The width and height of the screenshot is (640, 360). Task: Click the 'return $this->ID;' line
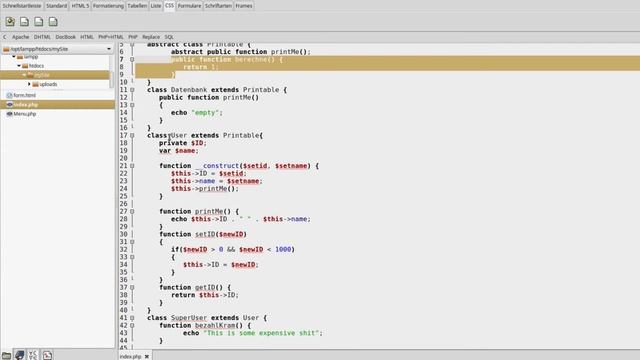(x=204, y=295)
